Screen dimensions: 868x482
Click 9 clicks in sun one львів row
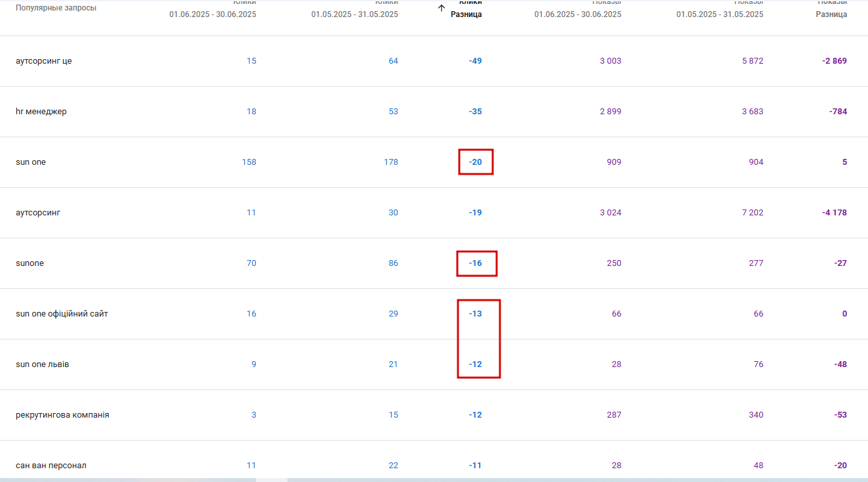click(254, 364)
